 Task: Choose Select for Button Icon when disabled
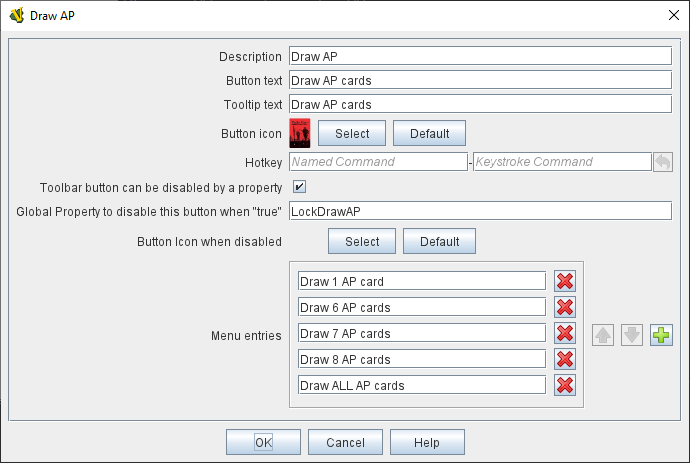(x=362, y=241)
